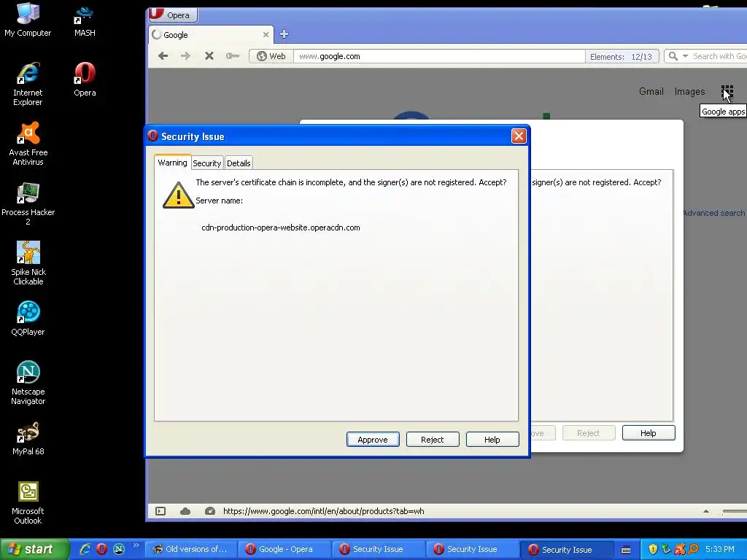Open search engine dropdown arrow
747x560 pixels.
point(685,56)
